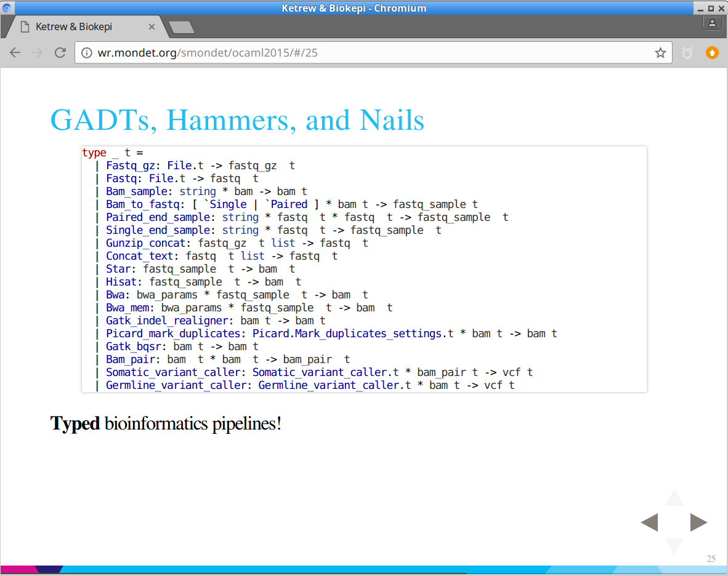Open the user profile icon
The height and width of the screenshot is (576, 728).
click(712, 23)
